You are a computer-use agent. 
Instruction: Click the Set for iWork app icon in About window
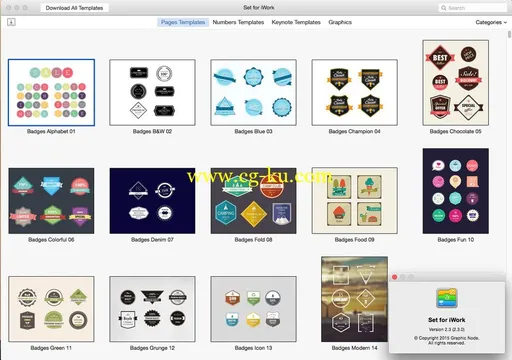tap(447, 298)
